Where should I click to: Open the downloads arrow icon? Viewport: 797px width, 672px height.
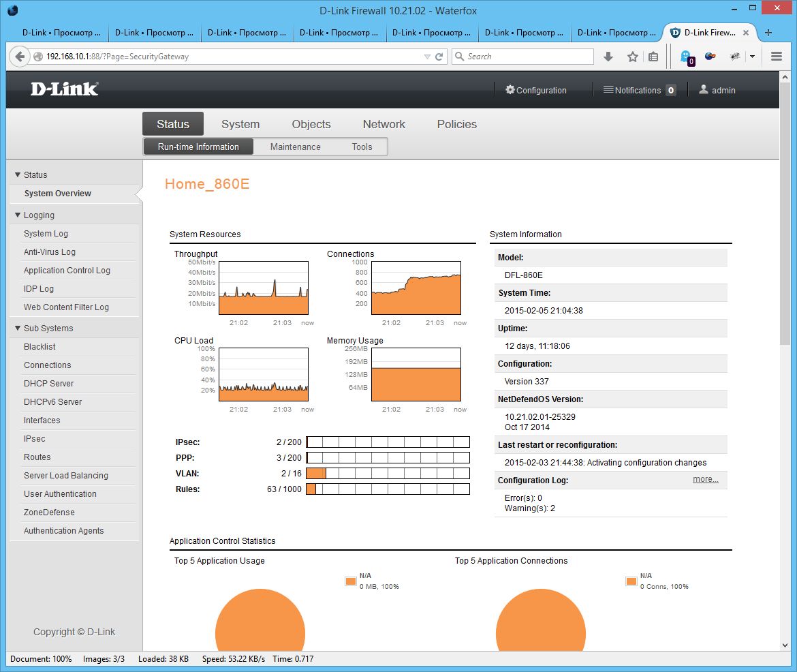coord(608,57)
